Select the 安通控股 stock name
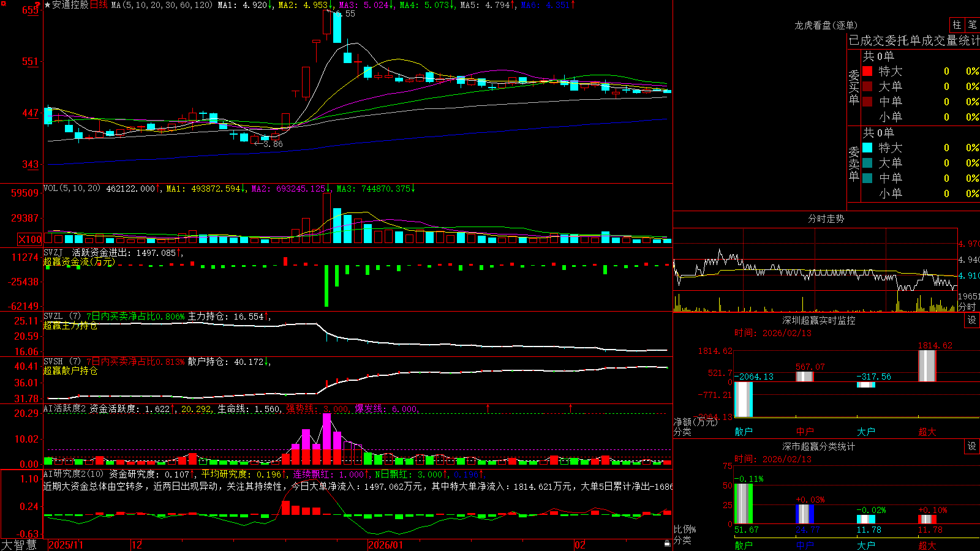This screenshot has width=980, height=551. point(70,5)
